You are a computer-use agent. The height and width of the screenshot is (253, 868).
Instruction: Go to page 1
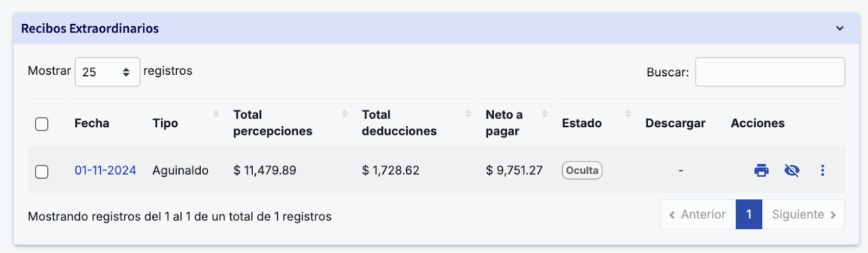pyautogui.click(x=749, y=215)
